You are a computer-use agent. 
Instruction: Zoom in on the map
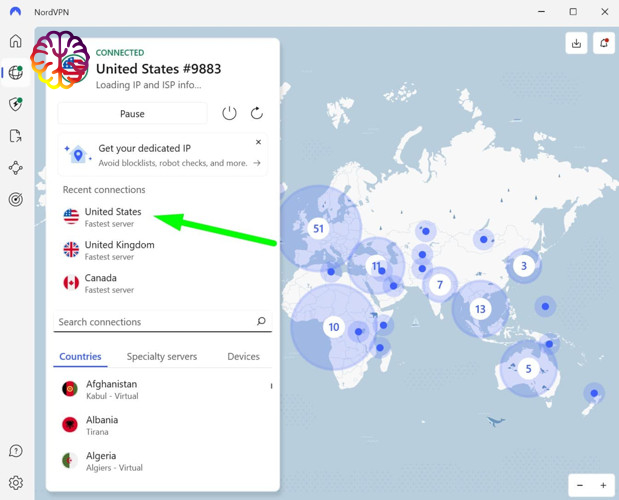[603, 485]
